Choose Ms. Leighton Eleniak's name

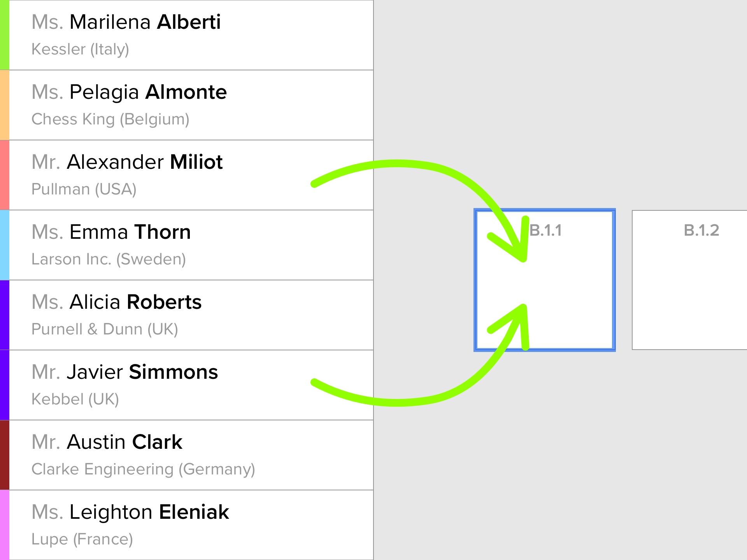click(130, 512)
